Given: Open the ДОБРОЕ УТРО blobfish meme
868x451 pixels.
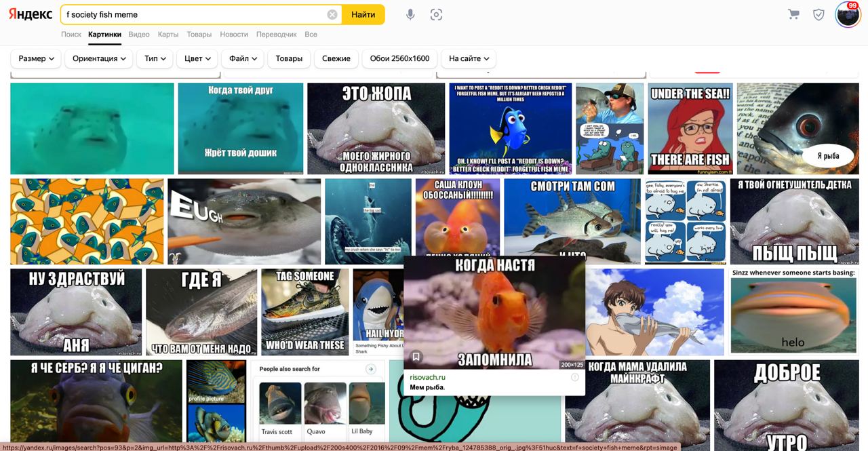Looking at the screenshot, I should click(787, 402).
